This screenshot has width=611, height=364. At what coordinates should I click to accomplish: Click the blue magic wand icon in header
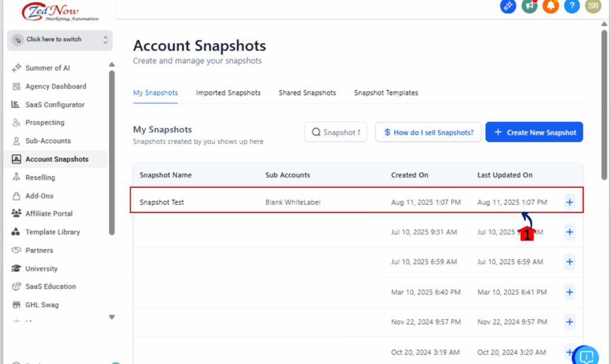coord(508,5)
